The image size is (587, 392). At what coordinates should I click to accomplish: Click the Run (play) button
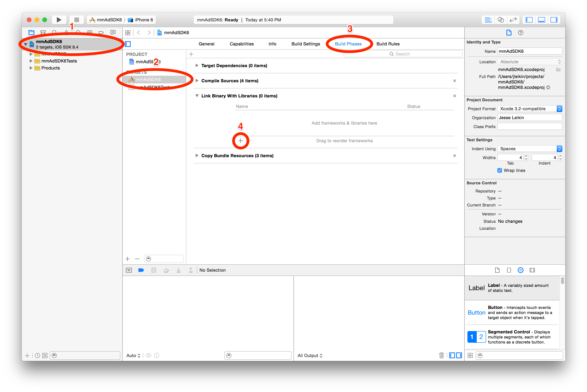click(x=59, y=20)
